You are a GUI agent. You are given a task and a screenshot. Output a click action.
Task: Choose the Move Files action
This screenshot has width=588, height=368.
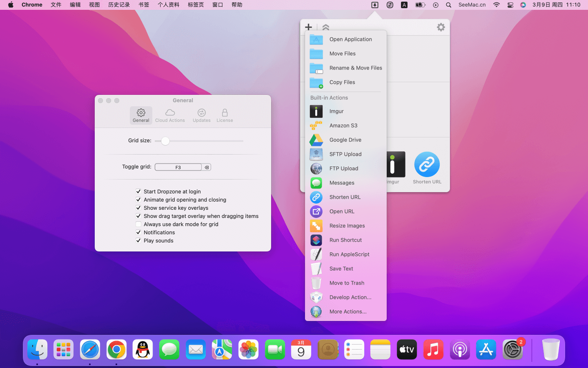(345, 54)
